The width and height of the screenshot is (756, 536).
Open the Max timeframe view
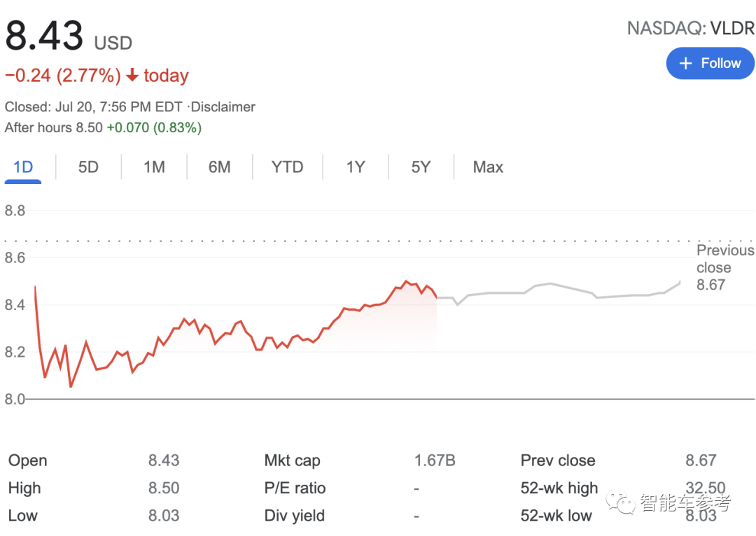pyautogui.click(x=487, y=167)
